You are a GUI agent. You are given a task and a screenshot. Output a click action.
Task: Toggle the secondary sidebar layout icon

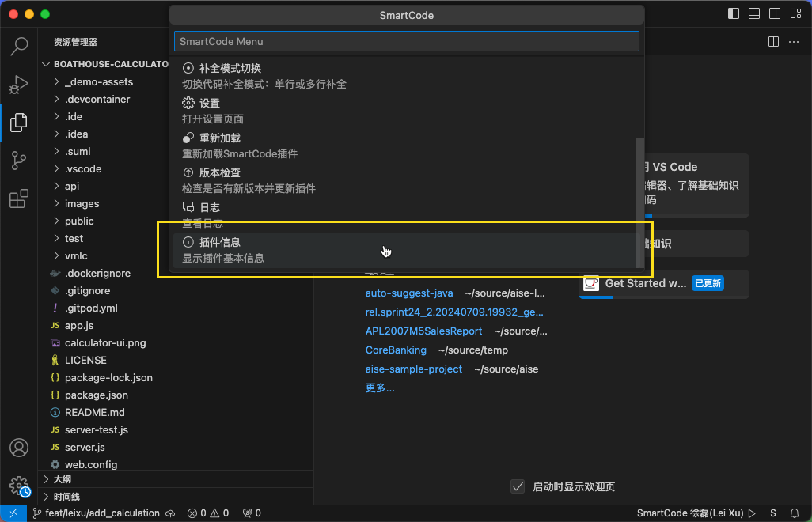point(776,14)
